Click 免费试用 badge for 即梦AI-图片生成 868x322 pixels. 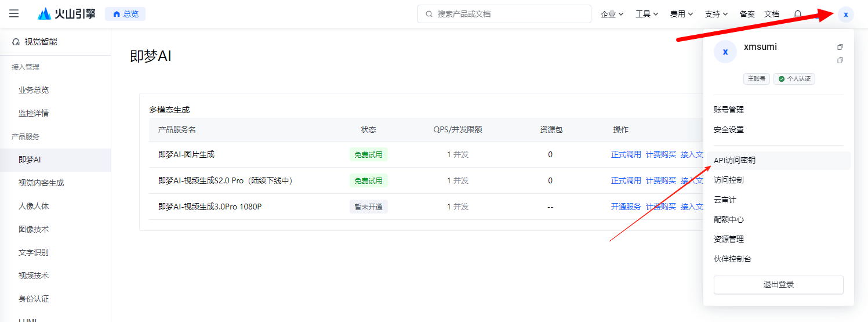(369, 154)
